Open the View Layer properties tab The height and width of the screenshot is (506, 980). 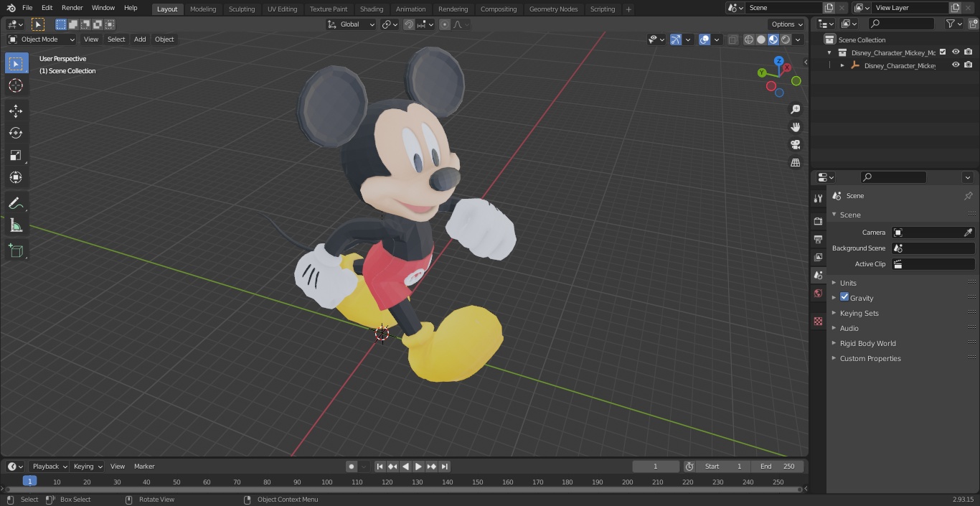pos(818,257)
